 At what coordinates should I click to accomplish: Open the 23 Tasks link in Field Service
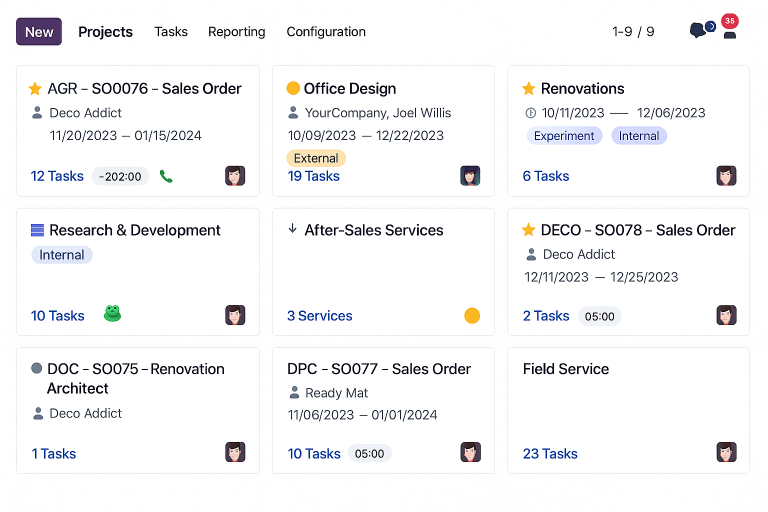[550, 454]
